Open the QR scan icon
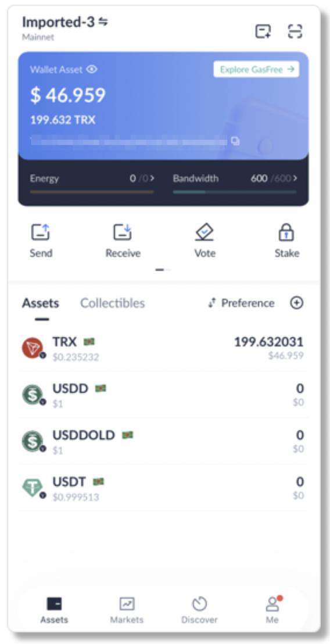This screenshot has width=330, height=644. [295, 31]
